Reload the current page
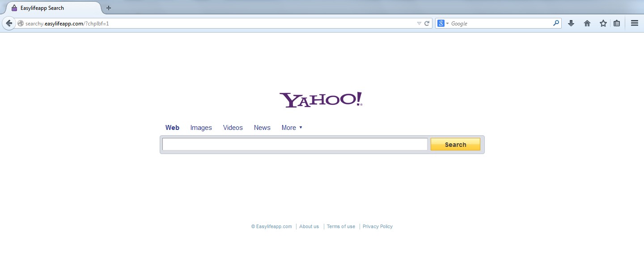644x275 pixels. (x=427, y=24)
